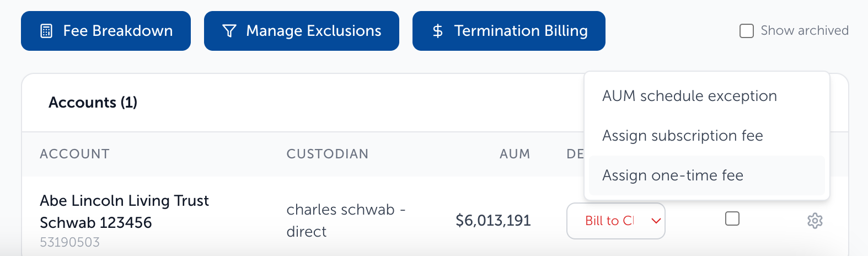Start Termination Billing

click(x=509, y=31)
